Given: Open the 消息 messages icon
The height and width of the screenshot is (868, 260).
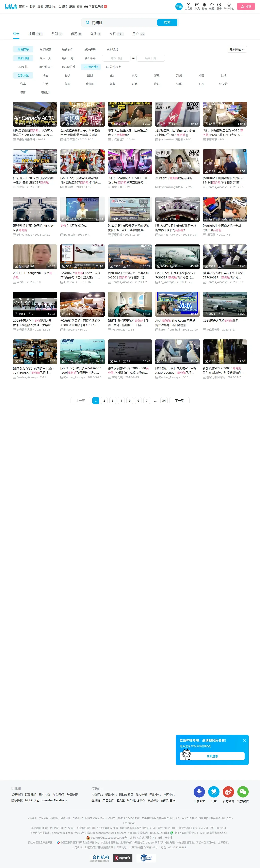Looking at the screenshot, I should click(197, 5).
